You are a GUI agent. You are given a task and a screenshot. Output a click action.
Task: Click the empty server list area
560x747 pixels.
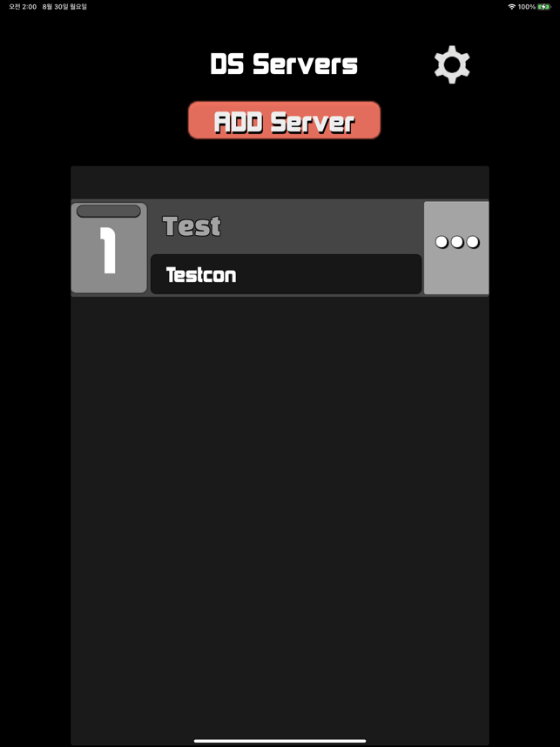pos(280,519)
